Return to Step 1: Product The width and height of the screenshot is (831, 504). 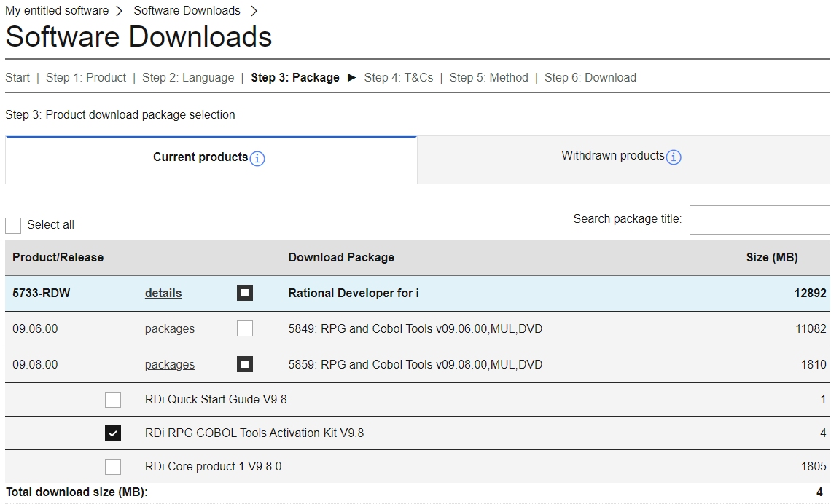[x=86, y=78]
